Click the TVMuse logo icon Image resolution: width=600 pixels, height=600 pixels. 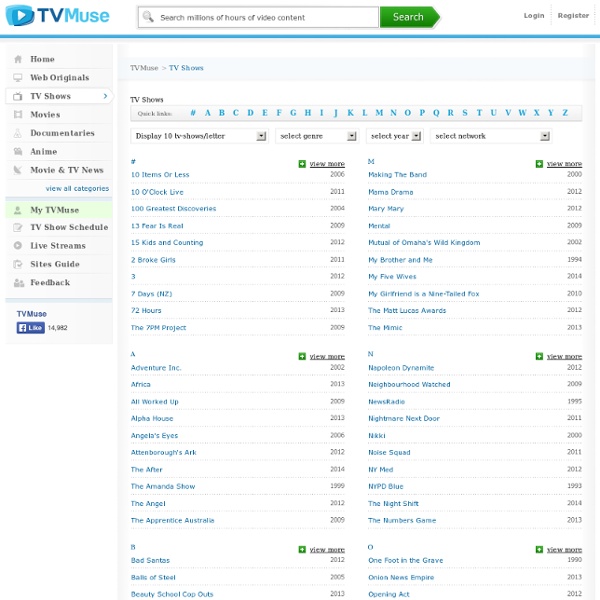(20, 16)
